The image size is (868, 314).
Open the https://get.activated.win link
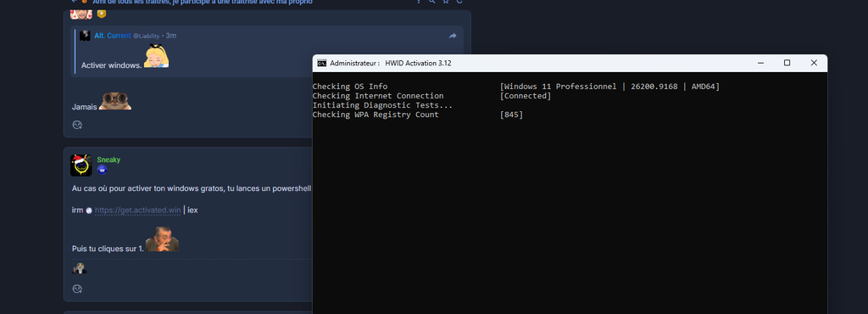pyautogui.click(x=138, y=210)
